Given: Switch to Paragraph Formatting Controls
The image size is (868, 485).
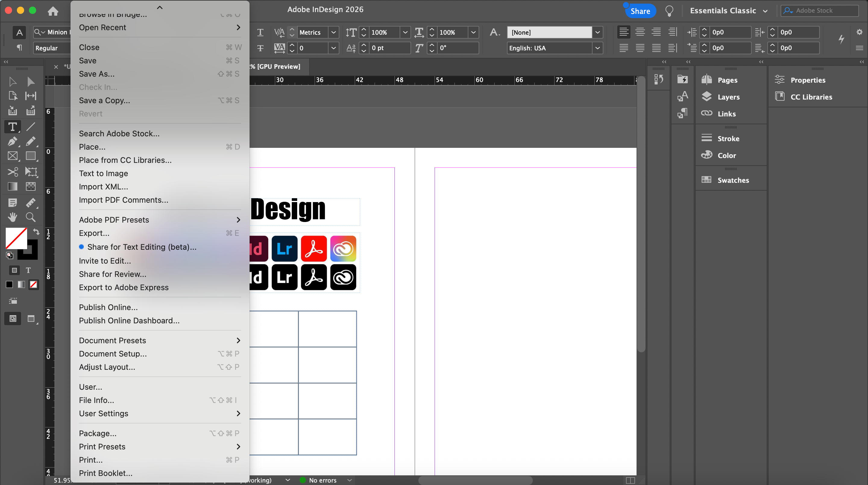Looking at the screenshot, I should tap(19, 48).
